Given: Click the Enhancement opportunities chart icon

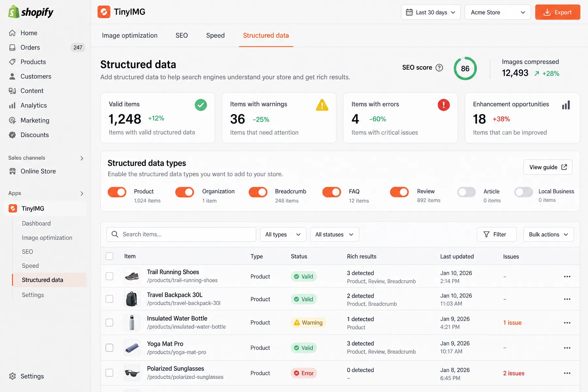Looking at the screenshot, I should pyautogui.click(x=566, y=105).
